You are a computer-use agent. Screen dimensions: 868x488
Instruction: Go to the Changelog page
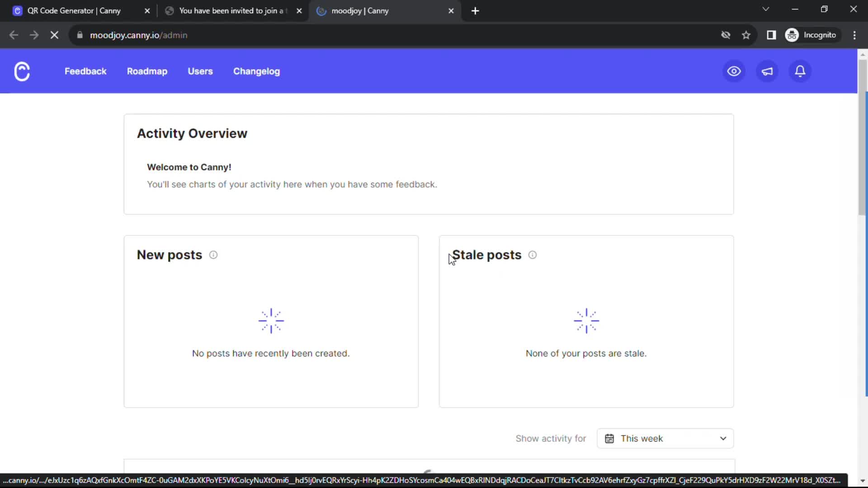pos(256,71)
